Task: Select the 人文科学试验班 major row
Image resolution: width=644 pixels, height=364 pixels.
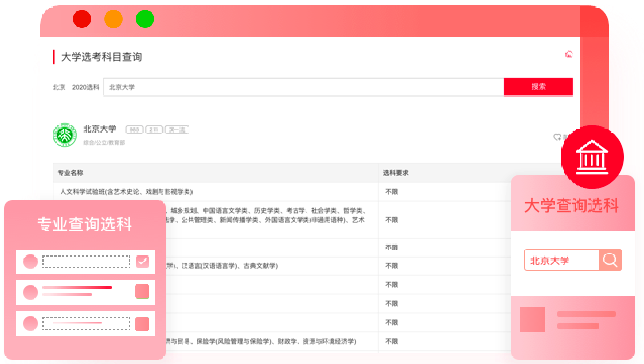Action: 126,192
